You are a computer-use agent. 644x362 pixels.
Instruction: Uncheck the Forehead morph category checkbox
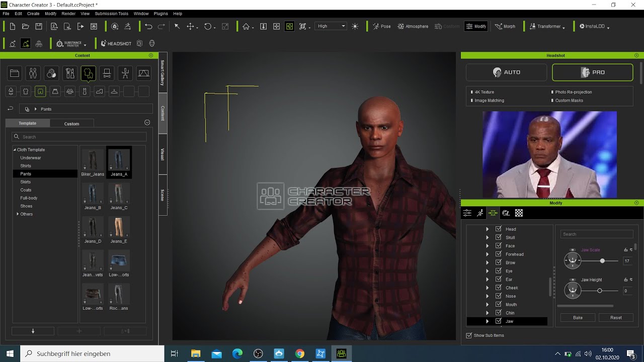click(499, 254)
